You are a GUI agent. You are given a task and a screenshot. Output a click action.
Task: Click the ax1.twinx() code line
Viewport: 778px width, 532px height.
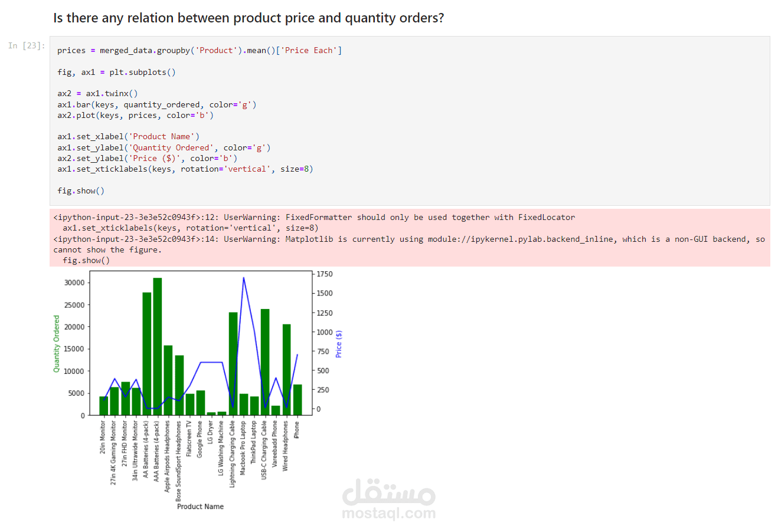[x=97, y=94]
